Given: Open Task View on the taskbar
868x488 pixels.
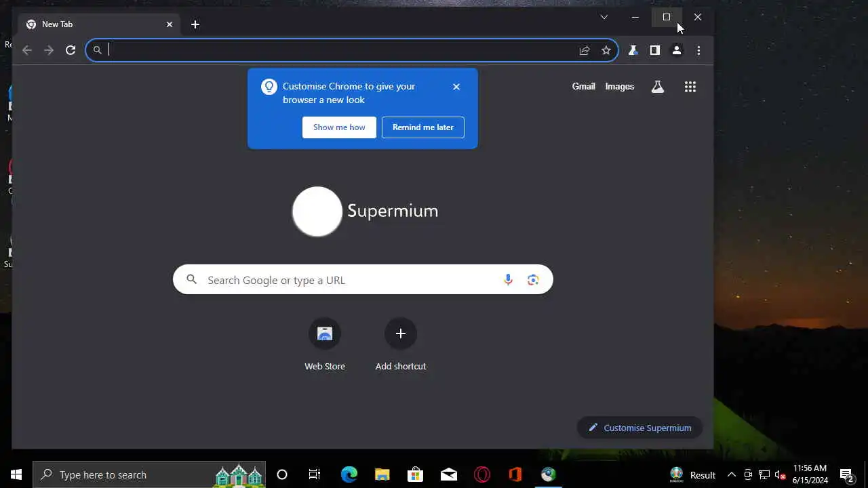Looking at the screenshot, I should click(x=315, y=474).
